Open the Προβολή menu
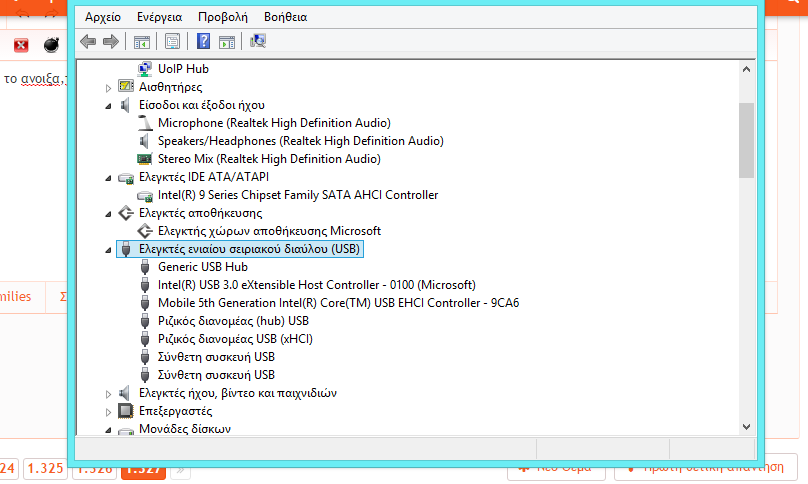 coord(223,17)
